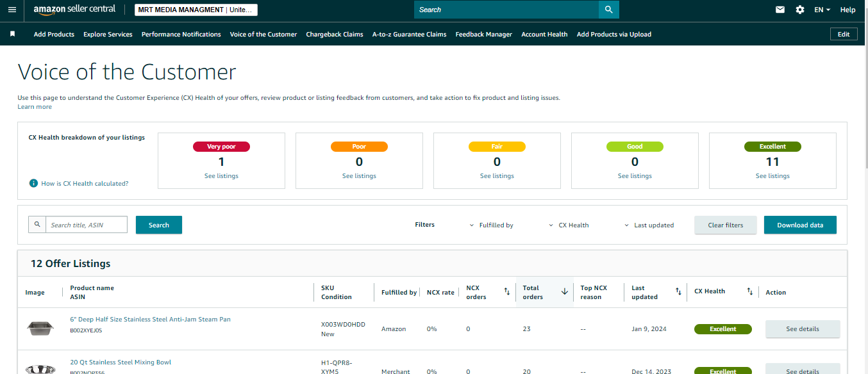Image resolution: width=868 pixels, height=374 pixels.
Task: Click the Jan 9, 2024 date cell
Action: point(649,329)
